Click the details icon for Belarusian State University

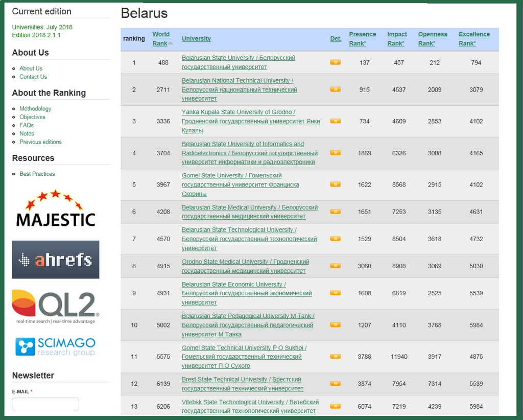[x=335, y=62]
